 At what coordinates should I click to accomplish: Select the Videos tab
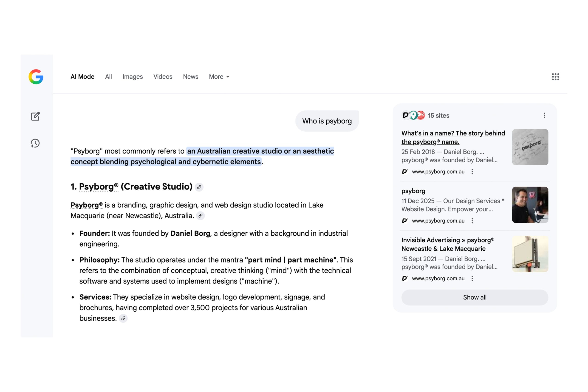163,77
